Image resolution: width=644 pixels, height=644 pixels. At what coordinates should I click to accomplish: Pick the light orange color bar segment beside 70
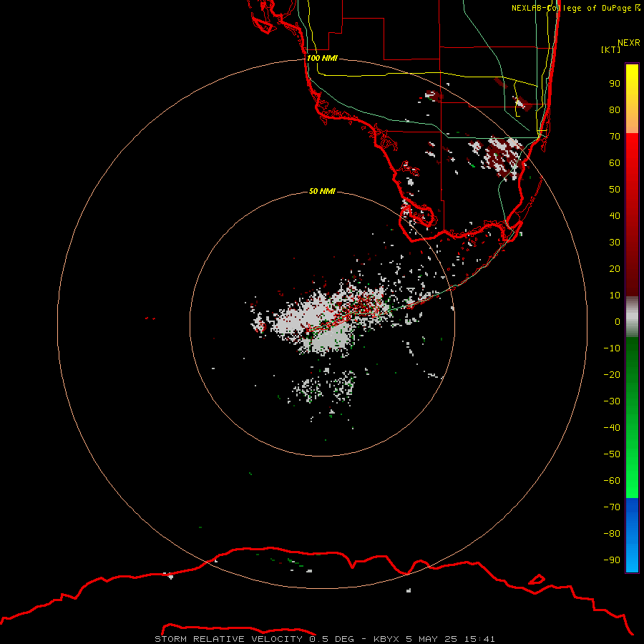click(632, 127)
